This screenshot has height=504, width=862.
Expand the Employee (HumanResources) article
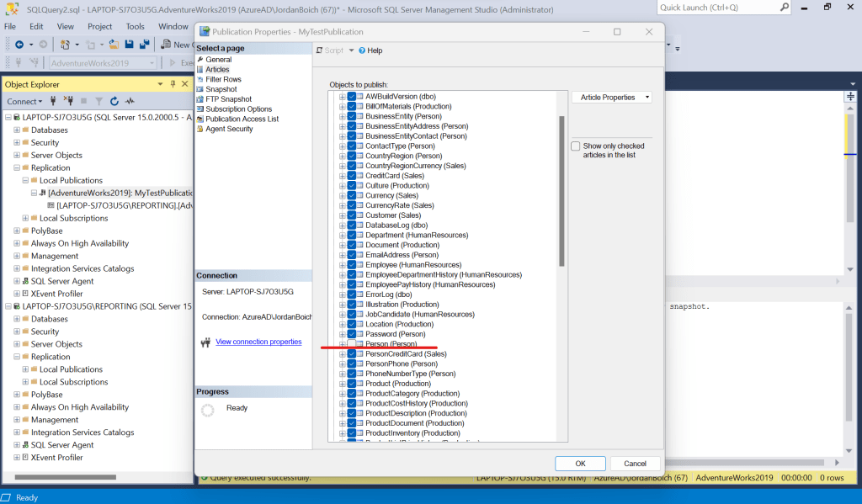[x=342, y=265]
